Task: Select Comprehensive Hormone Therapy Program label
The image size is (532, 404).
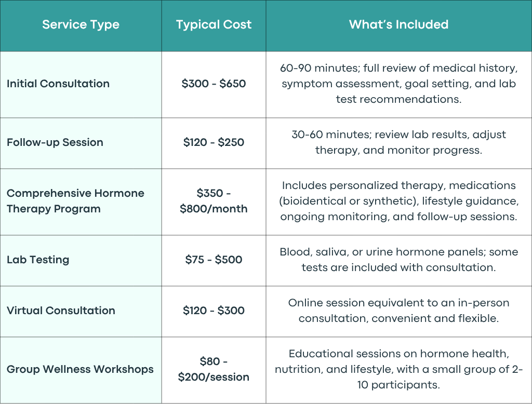Action: pos(75,201)
